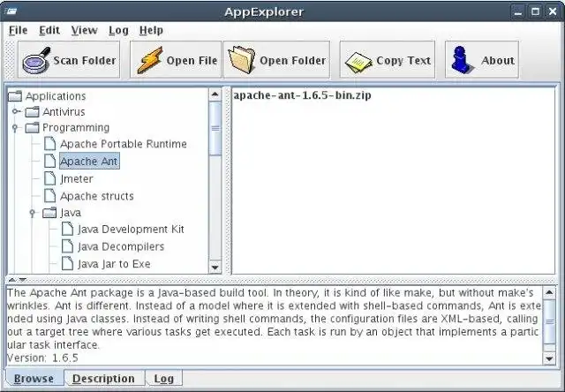Click the Apache structs document icon
This screenshot has height=392, width=565.
49,196
